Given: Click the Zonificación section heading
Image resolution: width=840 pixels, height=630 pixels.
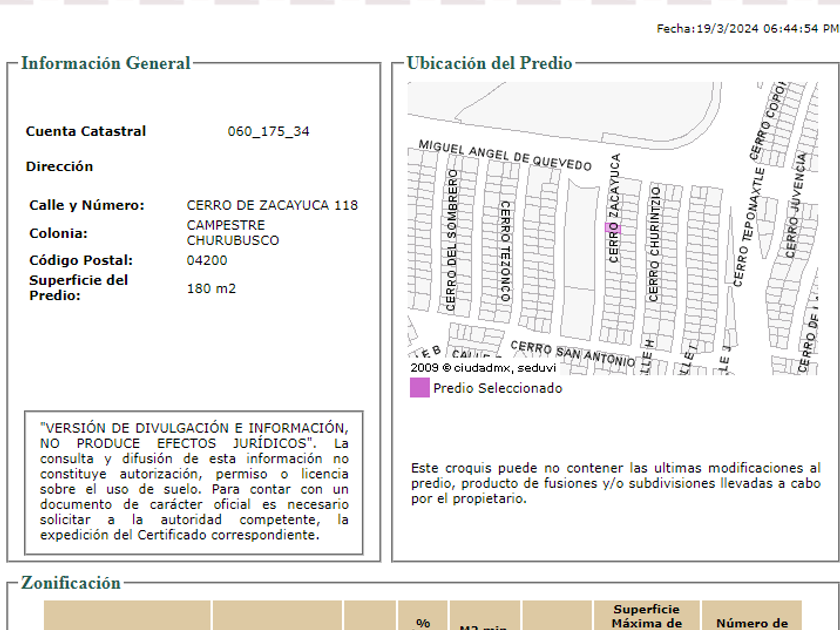Looking at the screenshot, I should (x=71, y=583).
